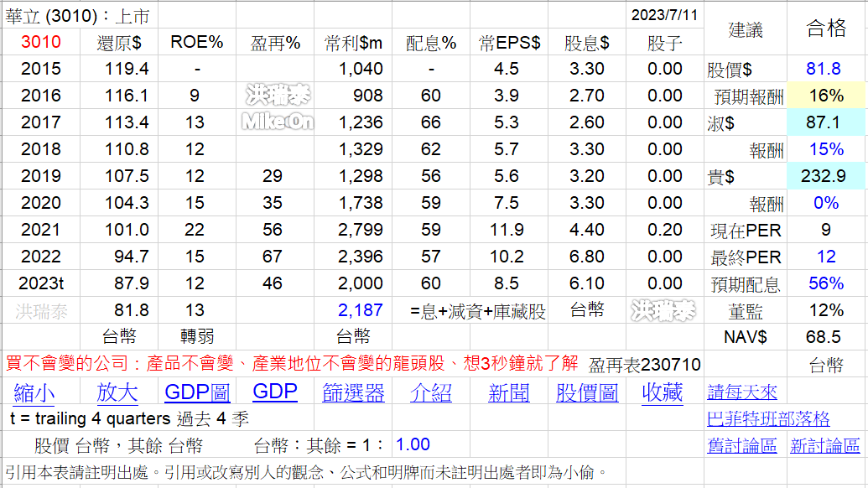Viewport: 868px width, 488px height.
Task: Open the 舊討論區 link
Action: click(742, 445)
